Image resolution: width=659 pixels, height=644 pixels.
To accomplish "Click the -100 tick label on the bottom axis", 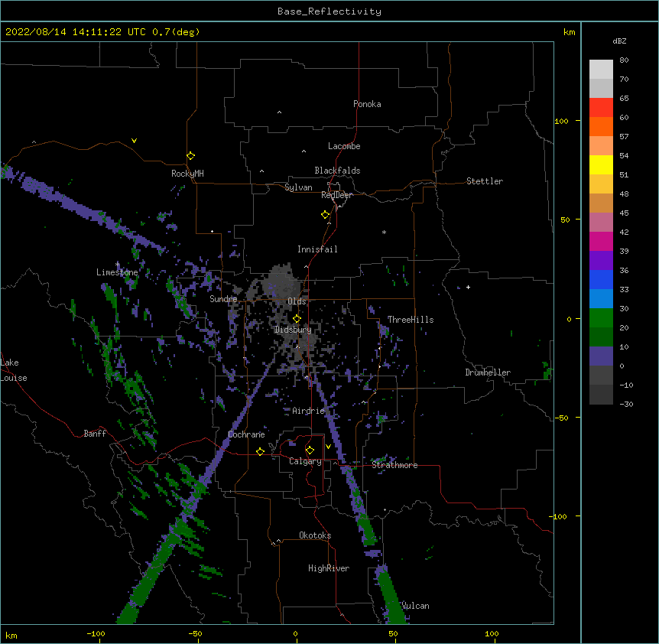I will coord(96,633).
